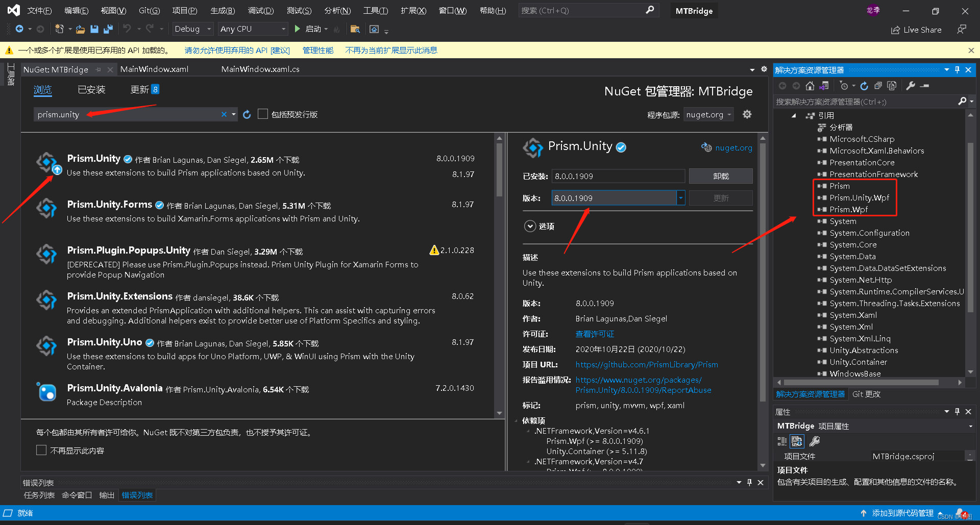
Task: Clear the prism.unity search text with X
Action: (x=224, y=114)
